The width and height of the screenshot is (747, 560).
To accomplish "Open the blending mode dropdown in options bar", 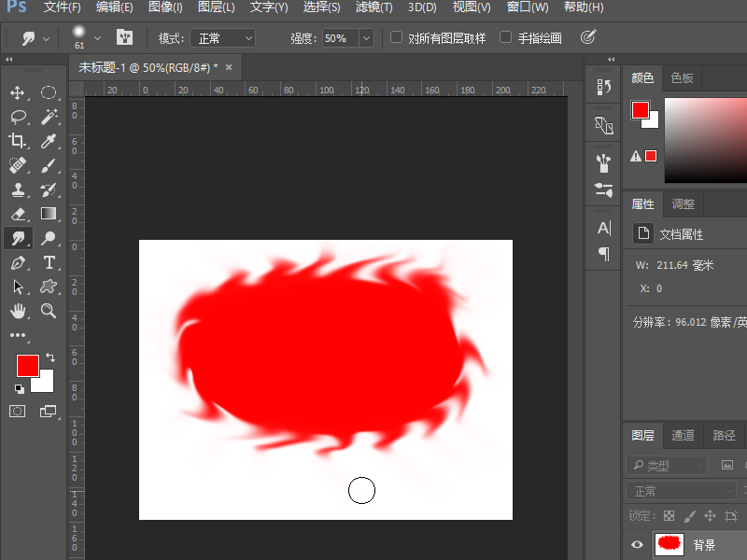I will point(222,38).
